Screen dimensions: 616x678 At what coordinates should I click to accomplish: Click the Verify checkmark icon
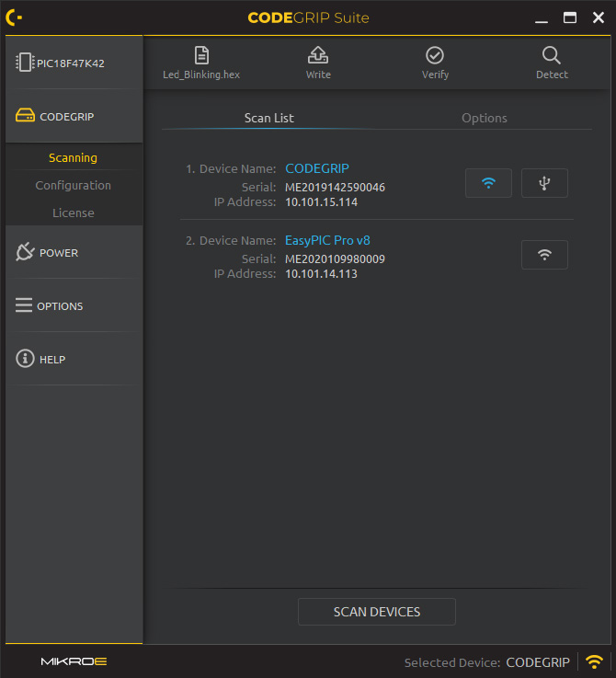435,55
